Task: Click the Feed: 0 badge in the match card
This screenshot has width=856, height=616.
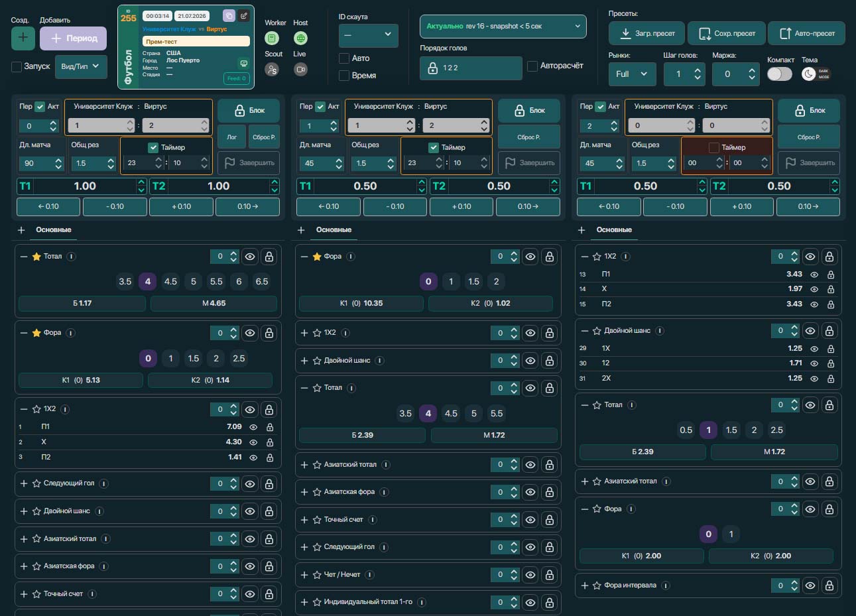Action: click(237, 79)
